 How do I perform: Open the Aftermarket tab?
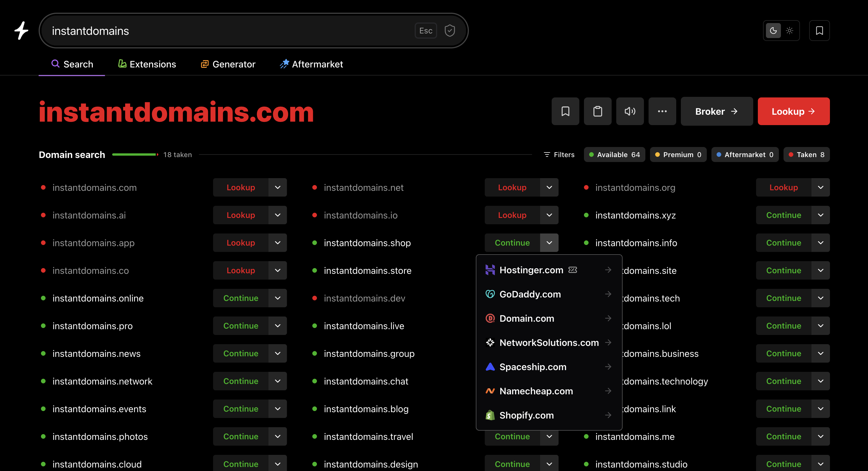tap(311, 64)
